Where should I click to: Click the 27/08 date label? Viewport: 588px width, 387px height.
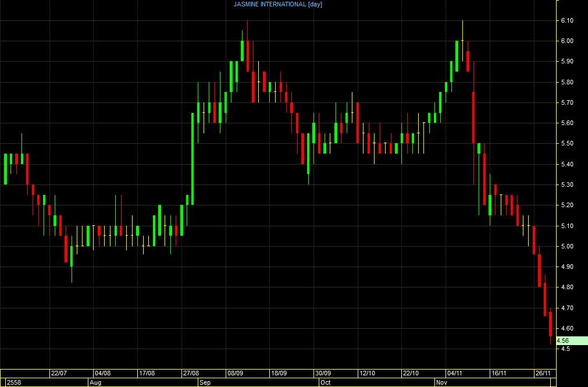click(x=191, y=374)
